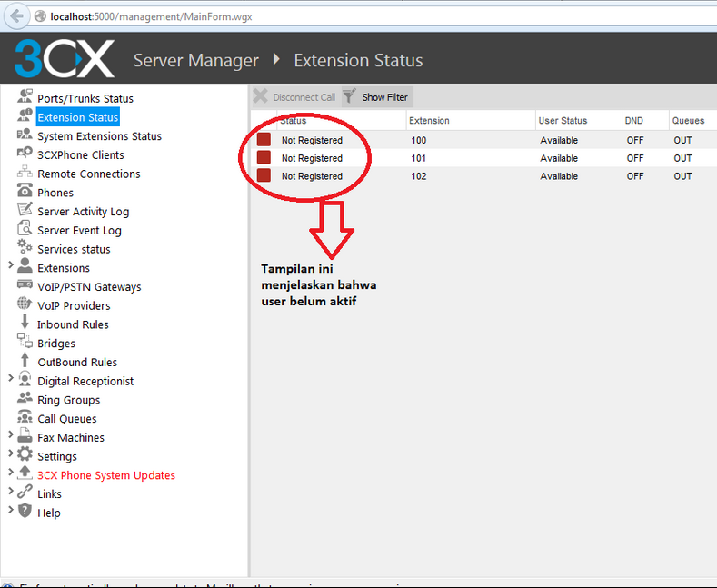The image size is (717, 588).
Task: Click the browser address bar URL
Action: click(151, 17)
